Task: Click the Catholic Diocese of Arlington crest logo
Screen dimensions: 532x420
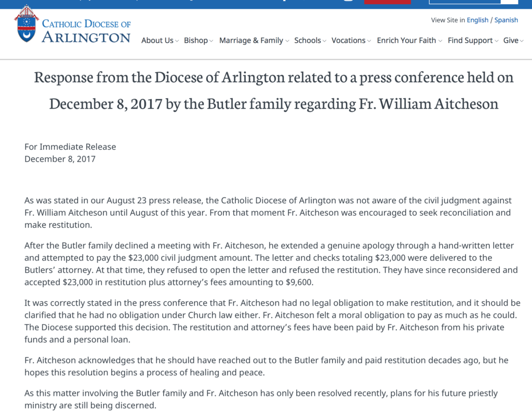Action: [x=26, y=24]
